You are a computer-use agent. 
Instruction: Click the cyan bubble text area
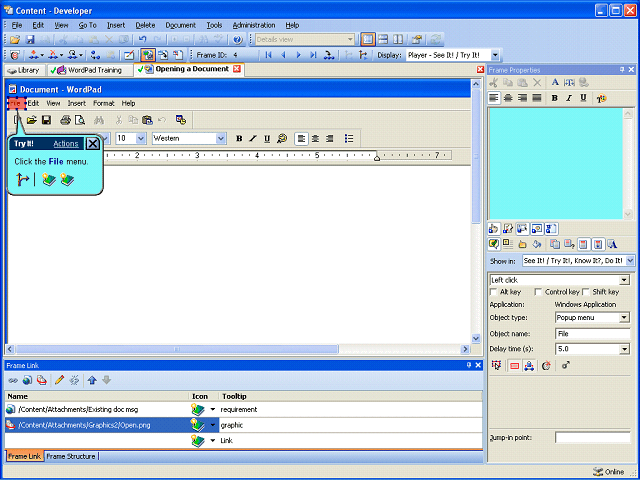point(556,164)
